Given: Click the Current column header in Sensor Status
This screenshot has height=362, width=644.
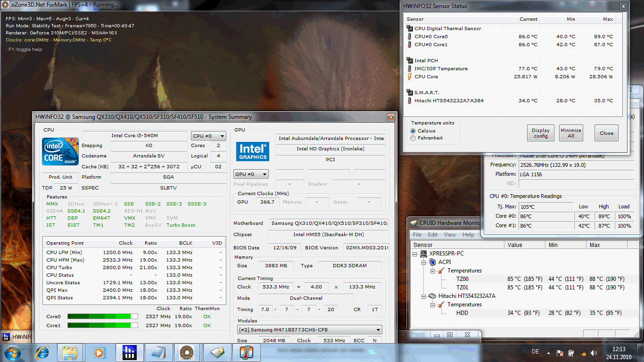Looking at the screenshot, I should pos(521,19).
